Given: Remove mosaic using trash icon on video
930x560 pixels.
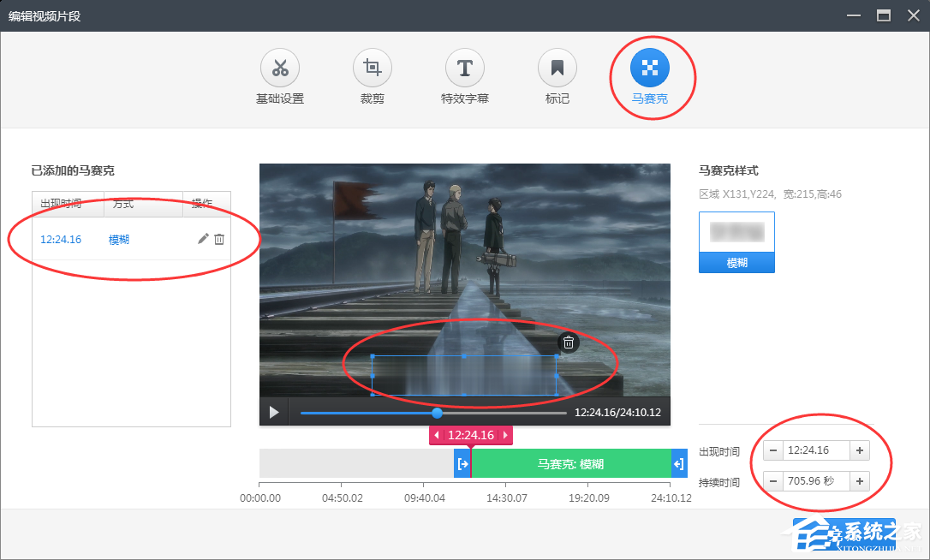Looking at the screenshot, I should coord(568,342).
